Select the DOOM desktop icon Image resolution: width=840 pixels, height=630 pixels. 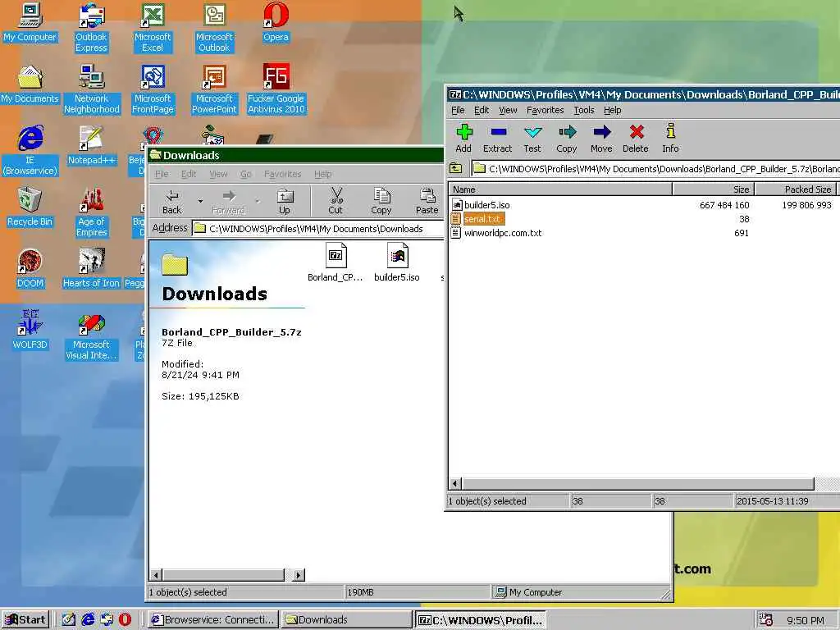coord(30,269)
